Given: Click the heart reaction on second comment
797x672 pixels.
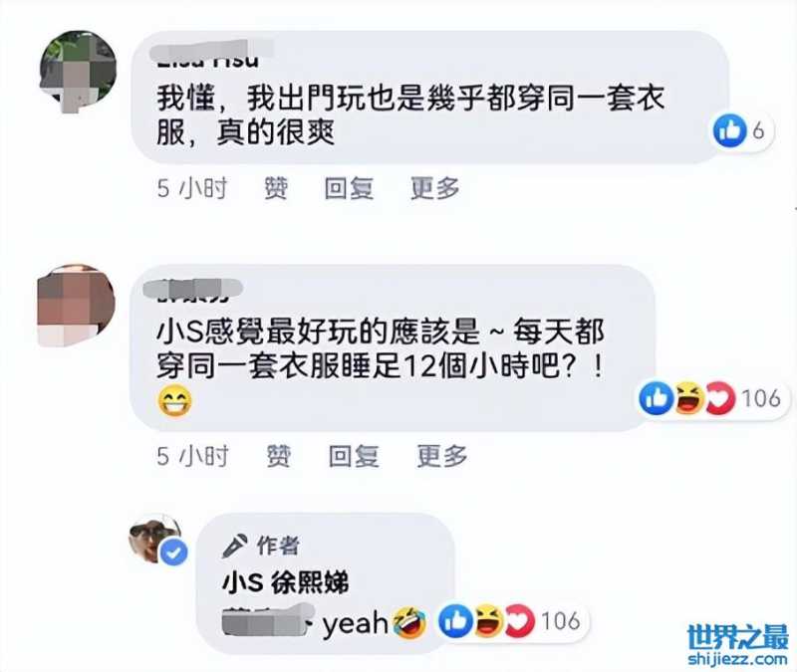Looking at the screenshot, I should pos(720,398).
